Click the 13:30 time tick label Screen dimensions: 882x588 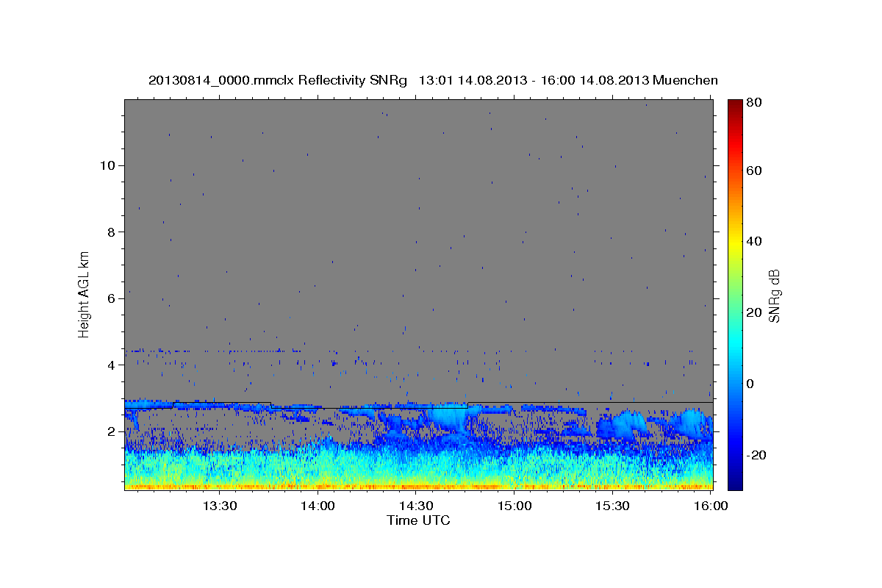pos(219,506)
